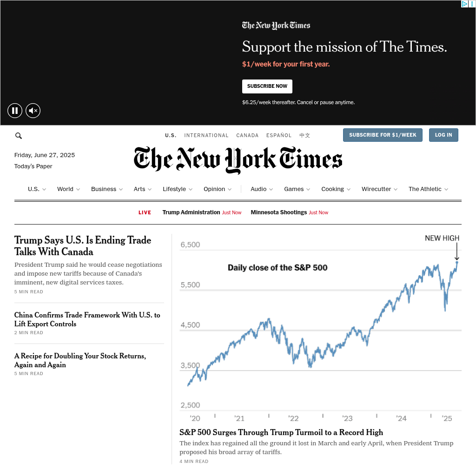This screenshot has height=476, width=476.
Task: Click the AdChoices icon on the ad
Action: [464, 4]
